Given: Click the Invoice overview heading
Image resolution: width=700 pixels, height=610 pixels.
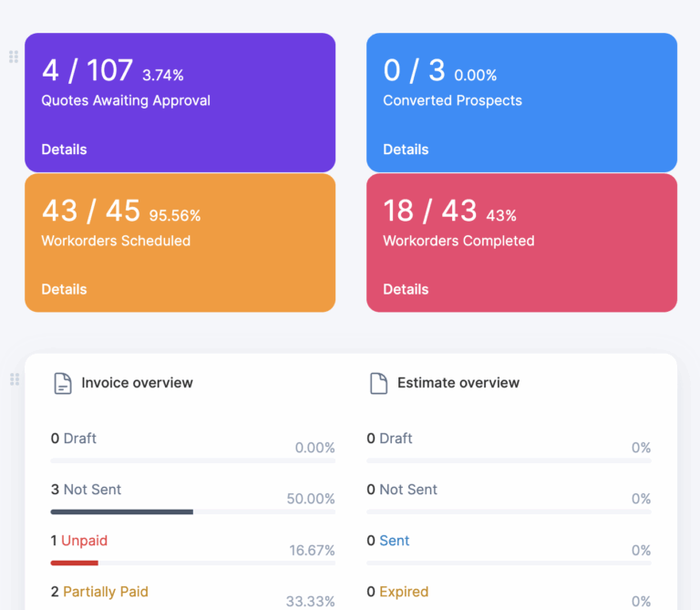Looking at the screenshot, I should (x=137, y=383).
